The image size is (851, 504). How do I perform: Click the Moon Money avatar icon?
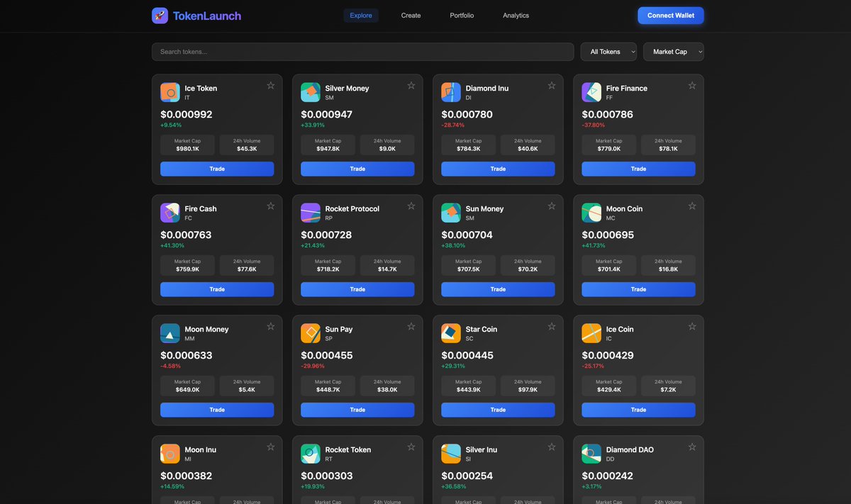170,333
